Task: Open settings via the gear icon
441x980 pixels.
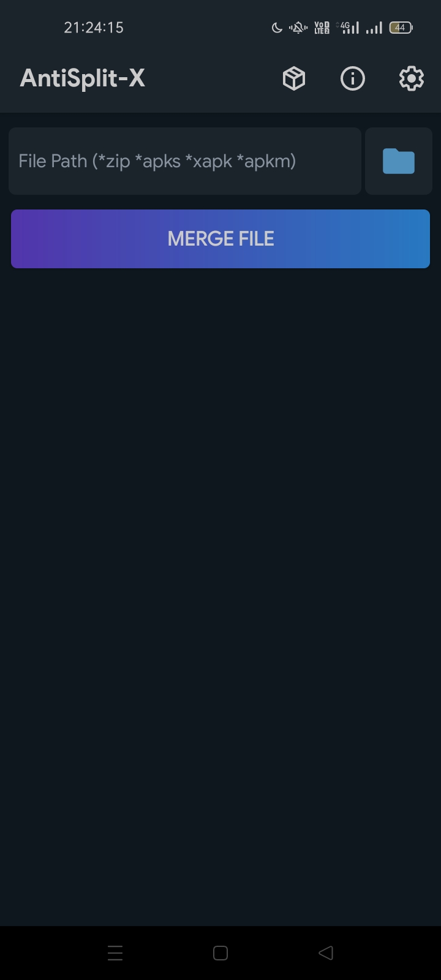Action: [x=412, y=78]
